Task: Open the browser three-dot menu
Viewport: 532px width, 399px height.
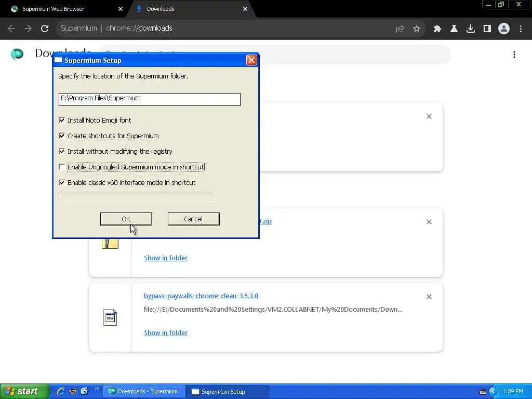Action: click(521, 29)
